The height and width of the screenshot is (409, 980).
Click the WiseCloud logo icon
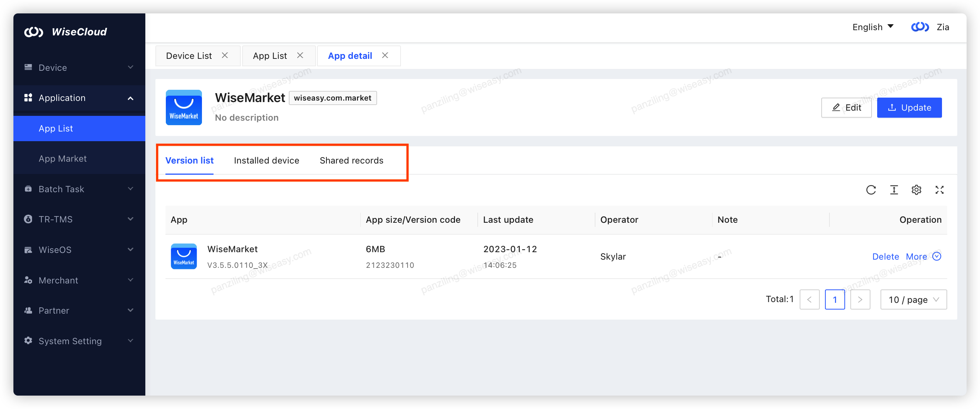pyautogui.click(x=34, y=32)
